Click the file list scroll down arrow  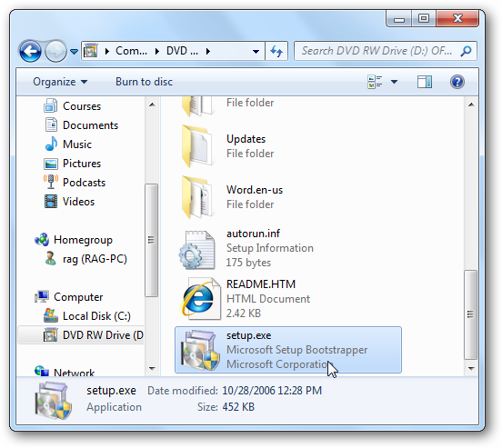pos(471,369)
